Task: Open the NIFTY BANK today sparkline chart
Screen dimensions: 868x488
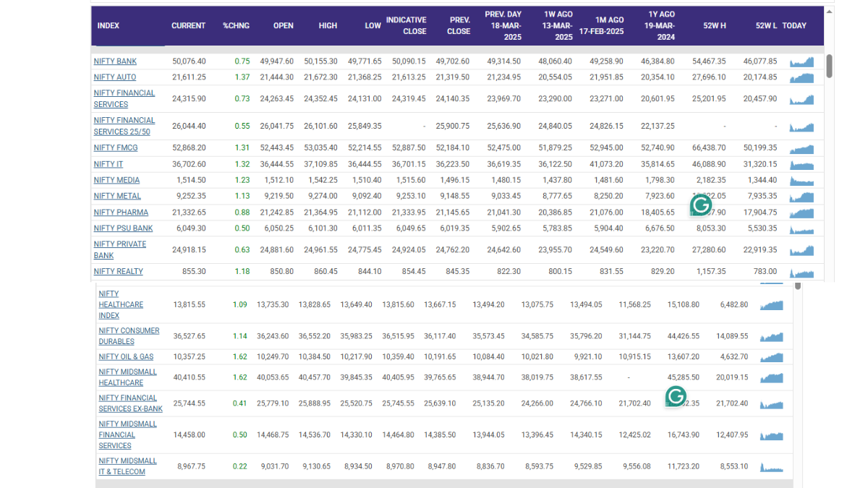Action: [801, 61]
